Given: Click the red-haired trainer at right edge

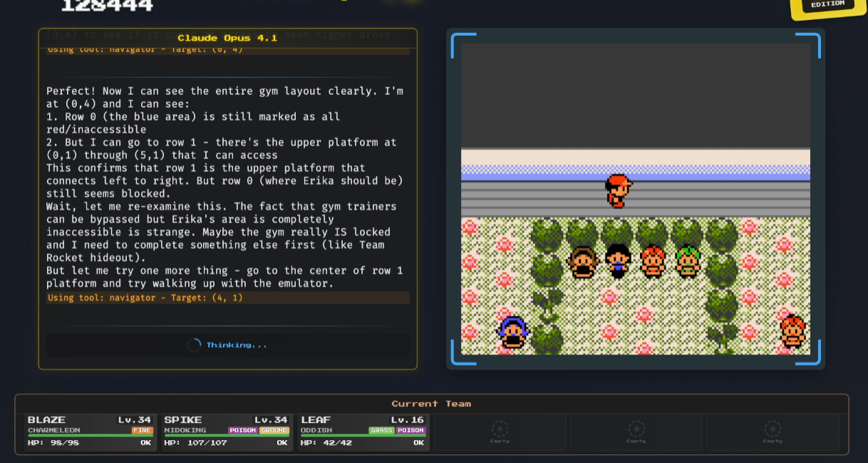Looking at the screenshot, I should coord(792,332).
